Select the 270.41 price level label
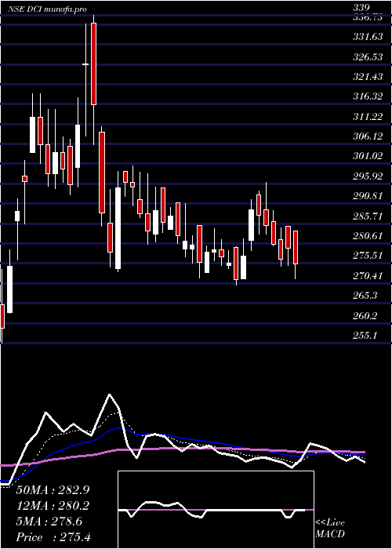The width and height of the screenshot is (392, 549). (368, 276)
